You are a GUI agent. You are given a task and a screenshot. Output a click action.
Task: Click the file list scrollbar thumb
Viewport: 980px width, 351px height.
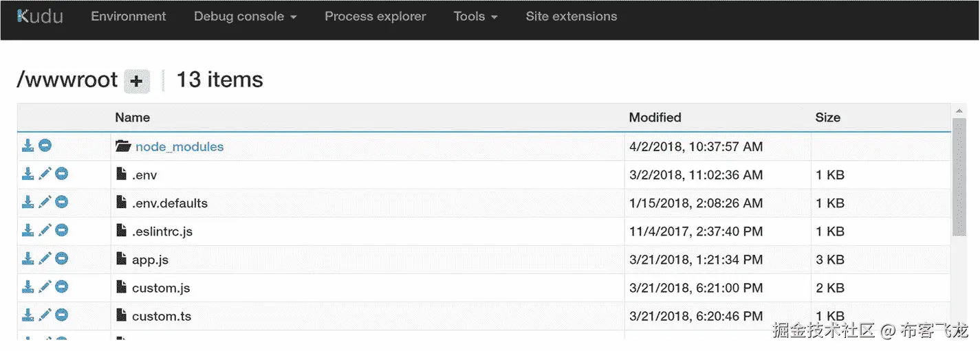click(959, 177)
